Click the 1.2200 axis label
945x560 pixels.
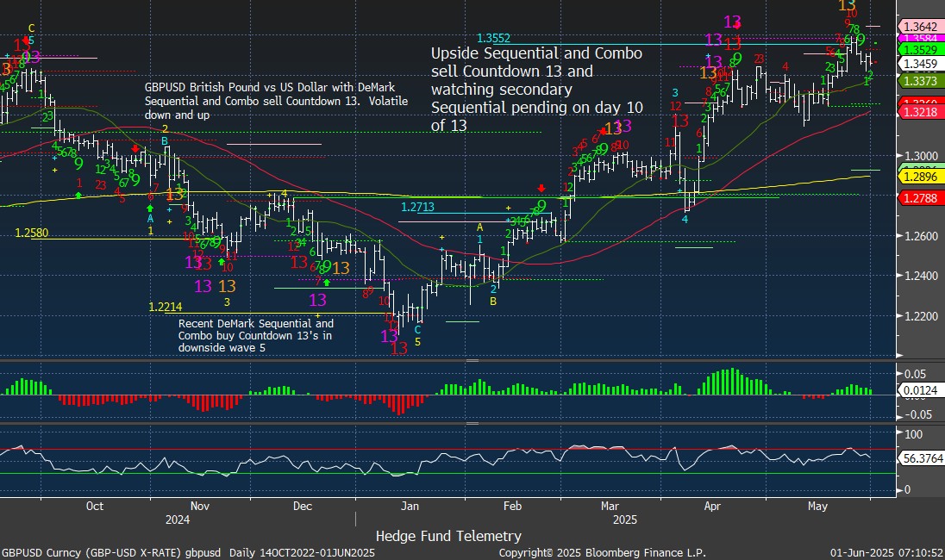point(922,316)
